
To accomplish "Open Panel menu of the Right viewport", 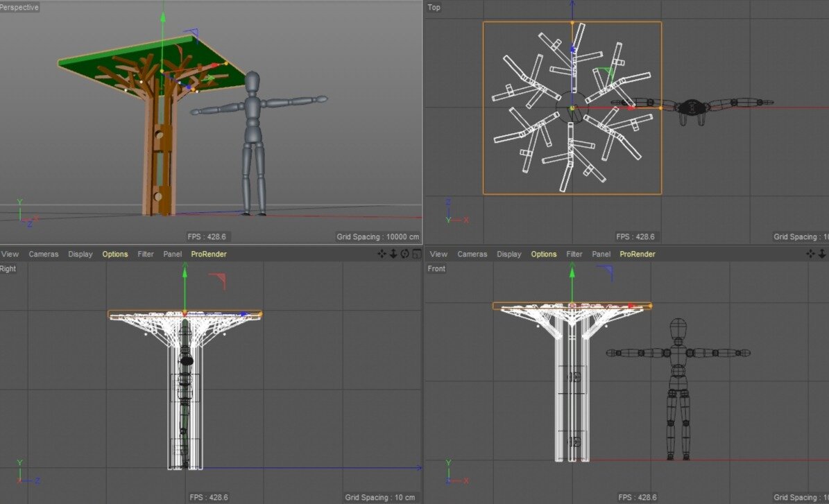I will (172, 254).
